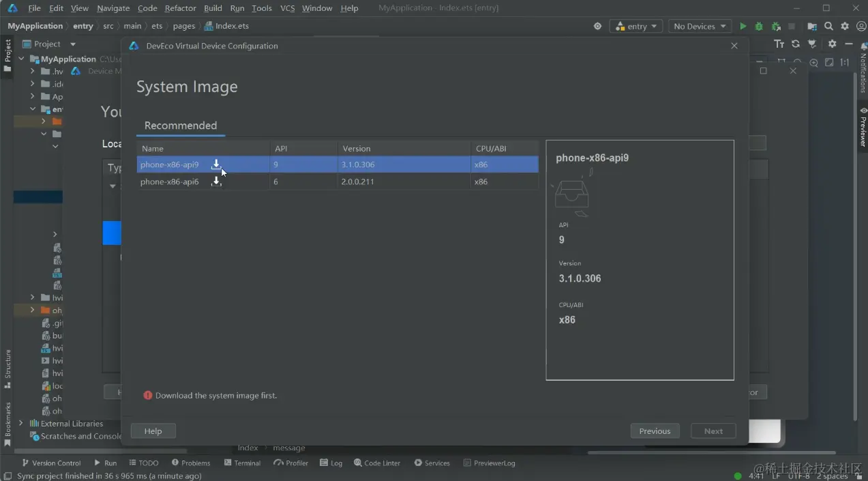This screenshot has height=481, width=868.
Task: Sort by the API column header
Action: coord(303,148)
